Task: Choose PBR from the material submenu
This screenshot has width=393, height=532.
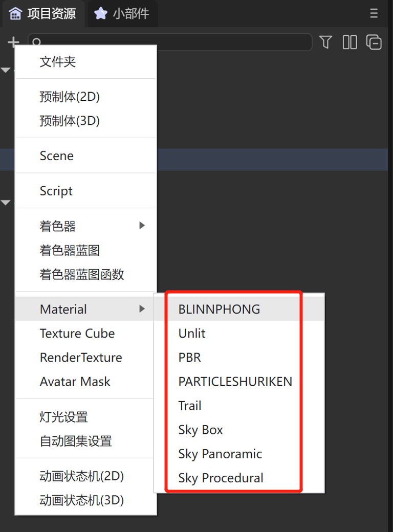Action: tap(189, 358)
